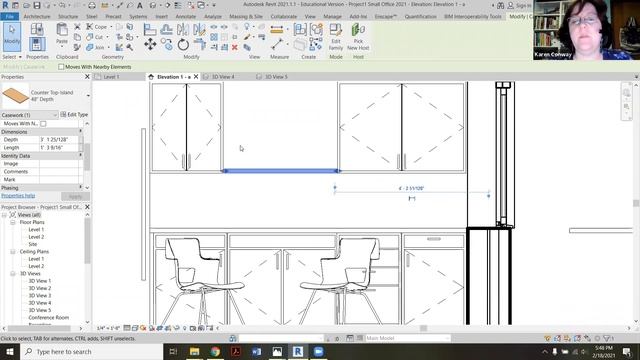Open the Casework (1) filter dropdown
This screenshot has height=360, width=640.
[29, 115]
